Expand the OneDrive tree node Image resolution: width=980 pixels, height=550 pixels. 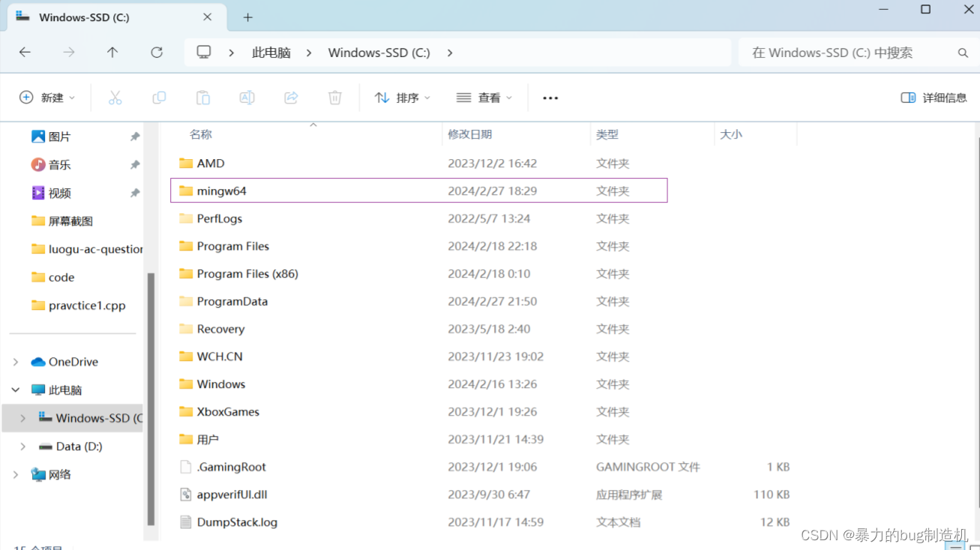(x=16, y=362)
